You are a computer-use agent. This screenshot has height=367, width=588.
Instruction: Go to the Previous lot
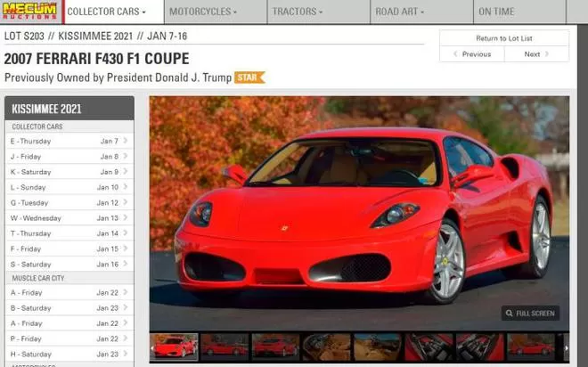[472, 54]
